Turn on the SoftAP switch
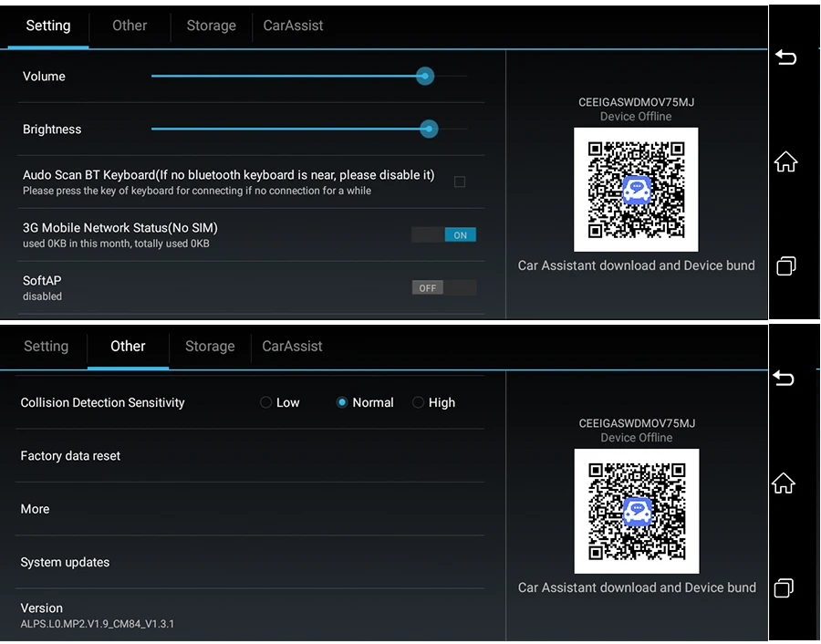This screenshot has width=821, height=644. pos(444,288)
